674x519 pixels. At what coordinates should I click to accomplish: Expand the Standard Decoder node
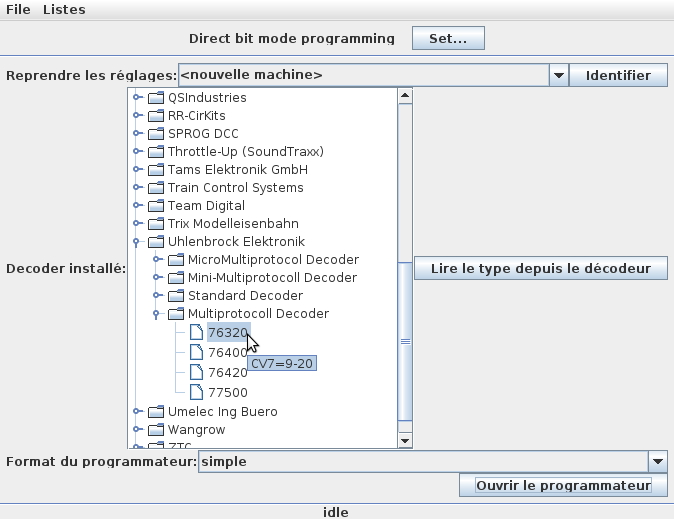[x=157, y=295]
